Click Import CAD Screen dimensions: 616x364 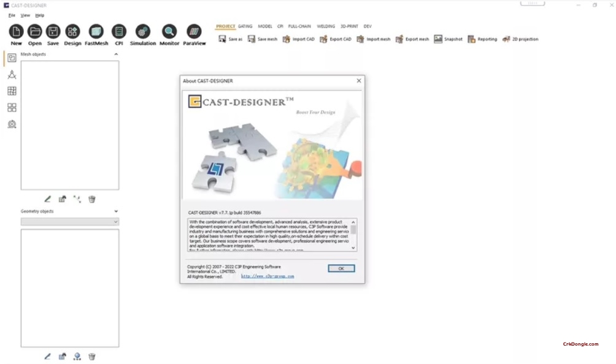click(299, 39)
